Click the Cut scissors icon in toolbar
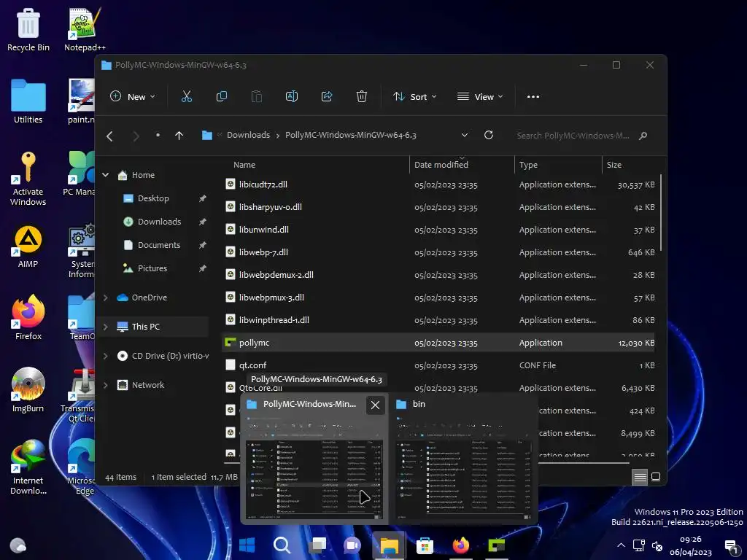 point(186,97)
